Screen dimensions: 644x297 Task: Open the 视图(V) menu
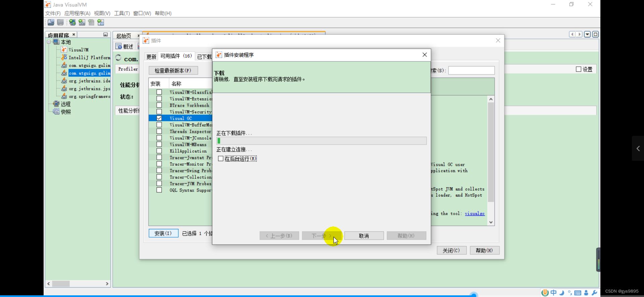[x=102, y=13]
